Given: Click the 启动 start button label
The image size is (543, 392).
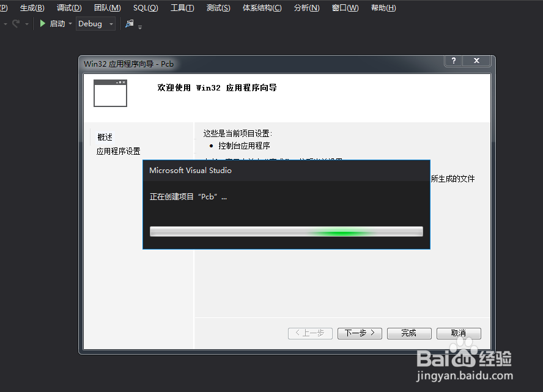Looking at the screenshot, I should (57, 24).
